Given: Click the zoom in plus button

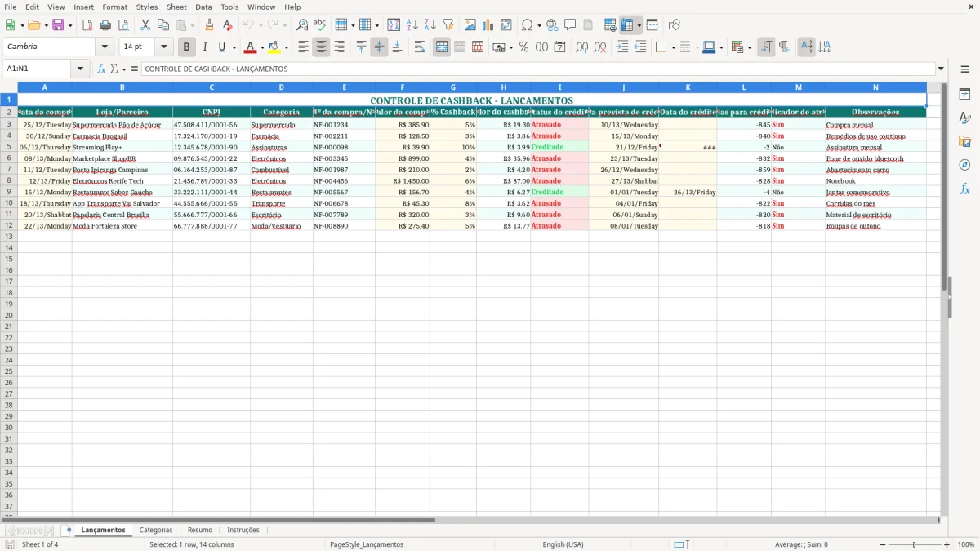Looking at the screenshot, I should (947, 544).
